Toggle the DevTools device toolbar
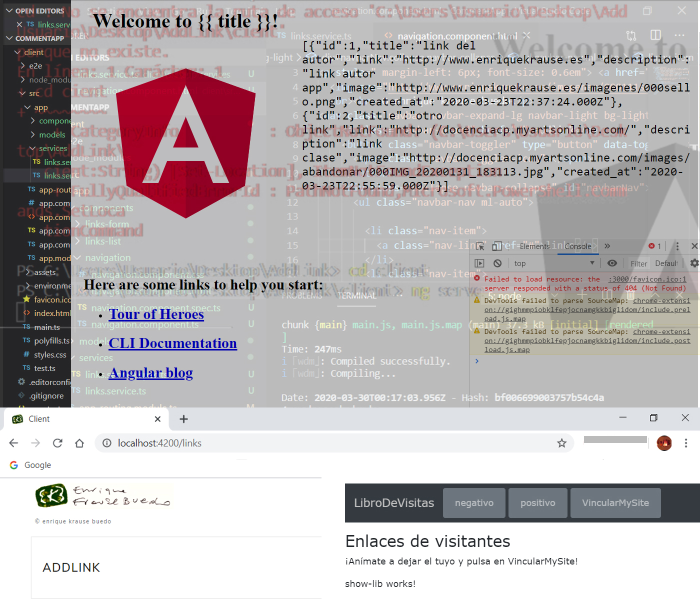Image resolution: width=700 pixels, height=600 pixels. tap(496, 246)
